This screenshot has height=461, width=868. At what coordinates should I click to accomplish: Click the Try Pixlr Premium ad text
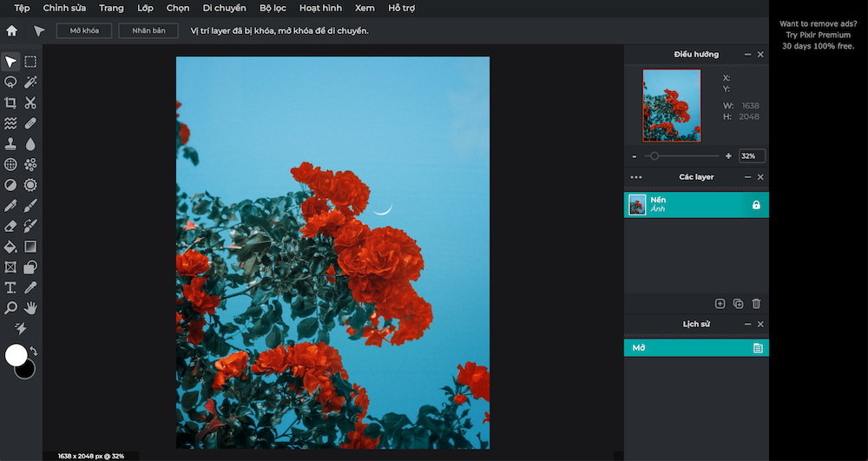point(819,35)
